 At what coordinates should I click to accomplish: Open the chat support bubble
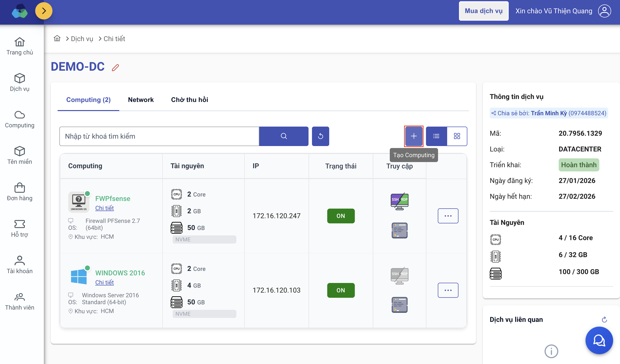[x=599, y=340]
